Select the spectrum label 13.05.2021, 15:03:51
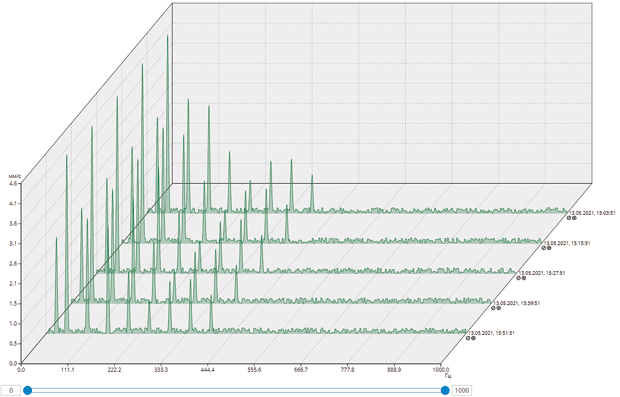The width and height of the screenshot is (620, 397). click(592, 213)
